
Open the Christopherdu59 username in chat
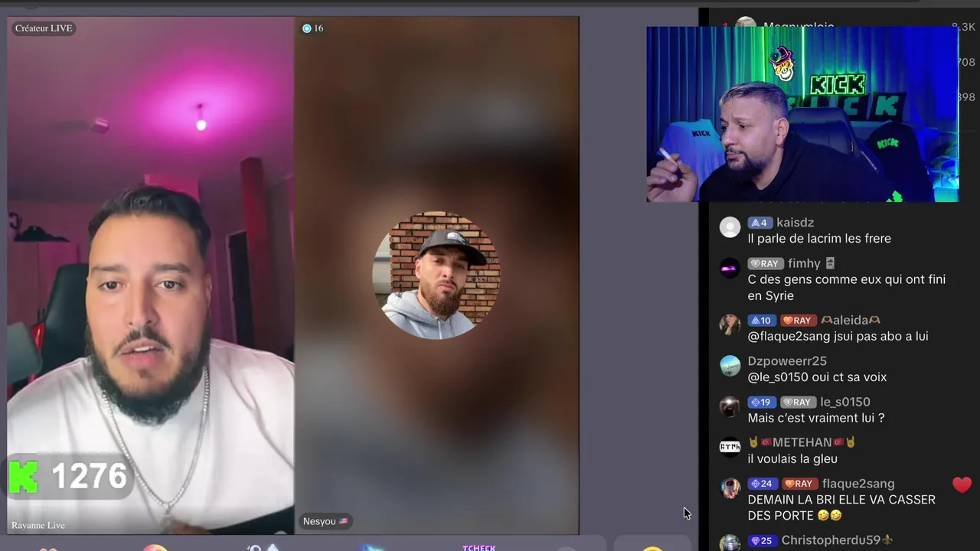[x=837, y=540]
